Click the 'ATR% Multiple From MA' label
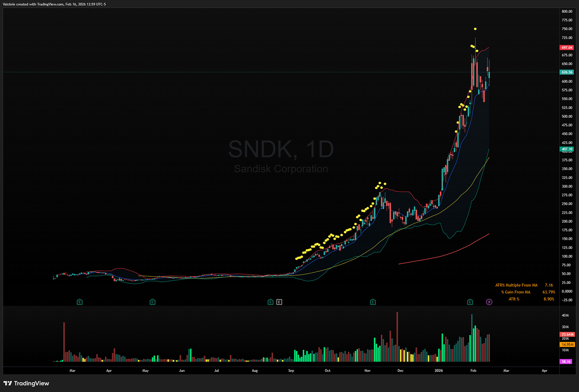The image size is (579, 392). 516,285
